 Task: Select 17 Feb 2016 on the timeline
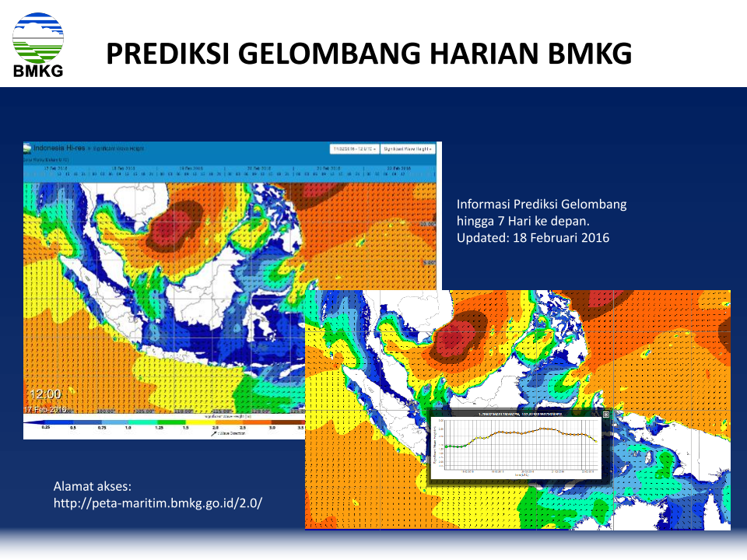tap(56, 169)
